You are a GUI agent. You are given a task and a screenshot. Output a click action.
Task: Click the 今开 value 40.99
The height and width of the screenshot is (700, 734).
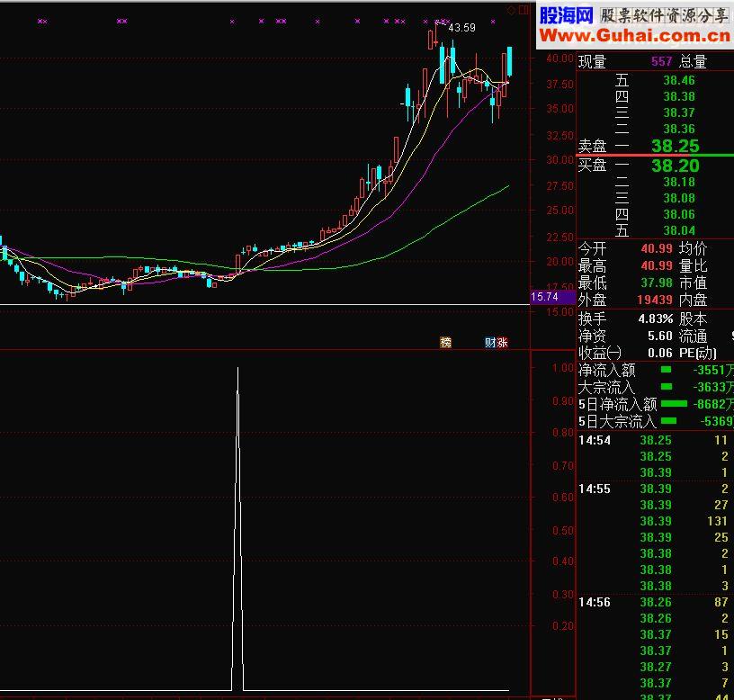pos(657,248)
